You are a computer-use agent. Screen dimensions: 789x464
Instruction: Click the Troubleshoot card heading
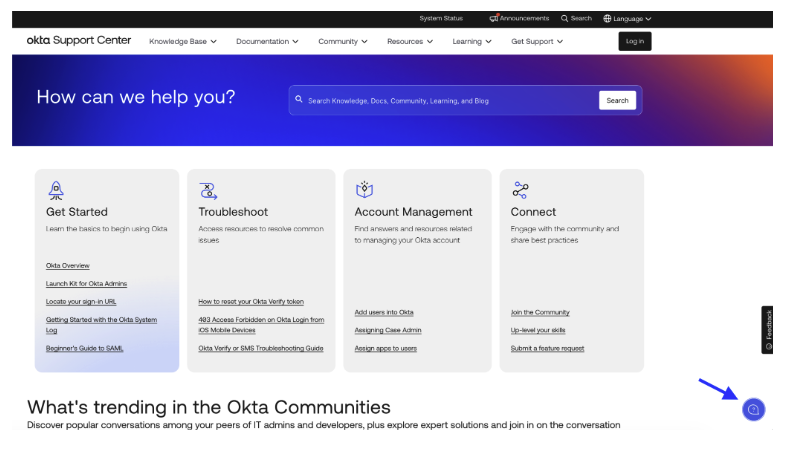(233, 212)
